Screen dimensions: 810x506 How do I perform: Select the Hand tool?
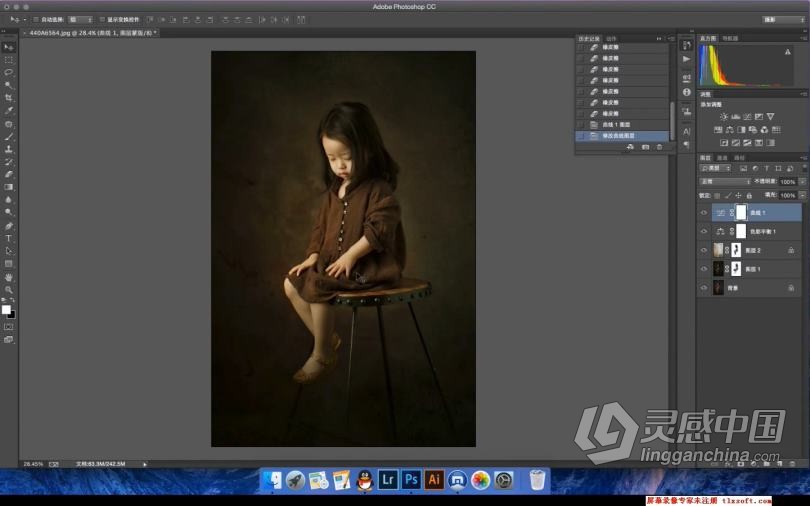click(8, 277)
